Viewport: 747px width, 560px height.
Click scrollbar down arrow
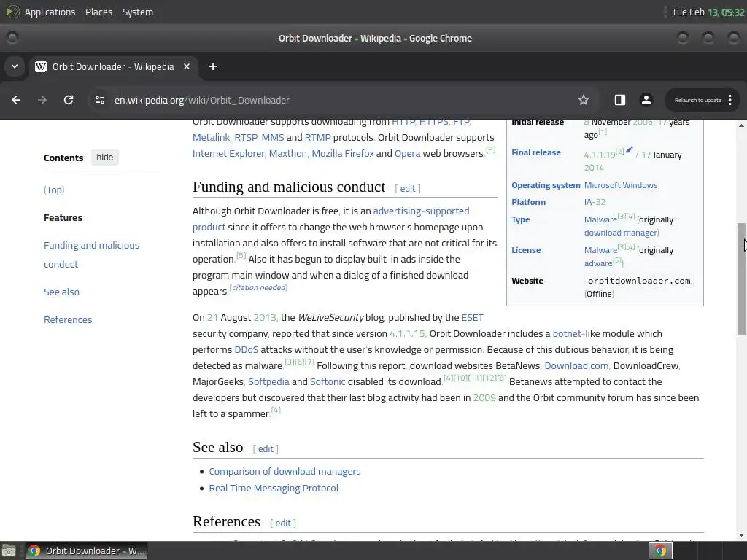(741, 534)
